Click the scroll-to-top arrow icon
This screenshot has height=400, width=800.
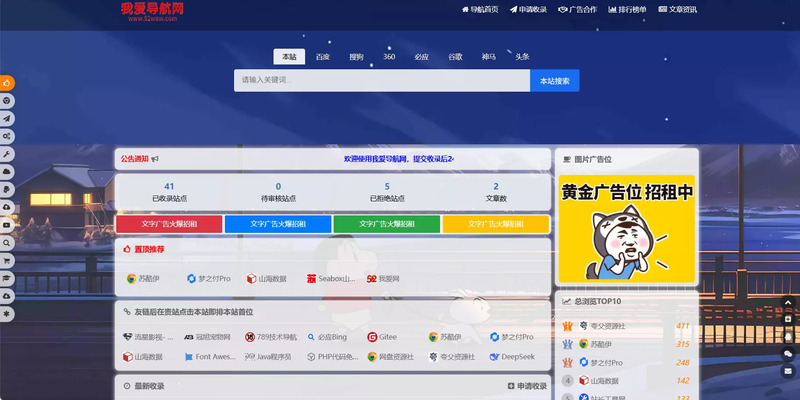point(788,301)
